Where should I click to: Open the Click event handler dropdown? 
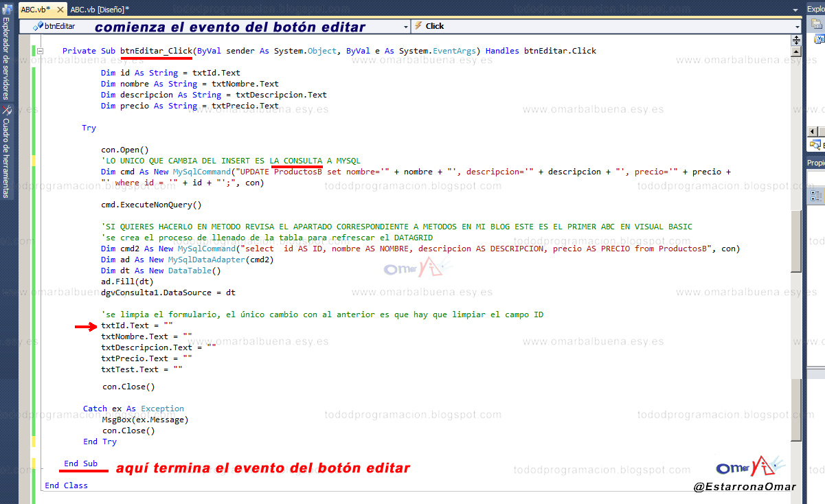(x=797, y=25)
